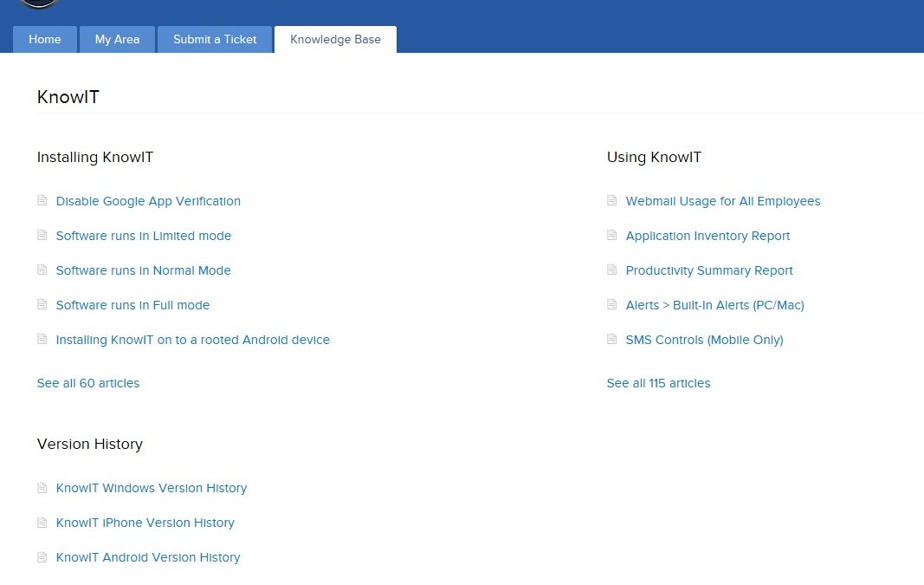Open rooted Android device installation article
The image size is (924, 585).
pos(193,341)
